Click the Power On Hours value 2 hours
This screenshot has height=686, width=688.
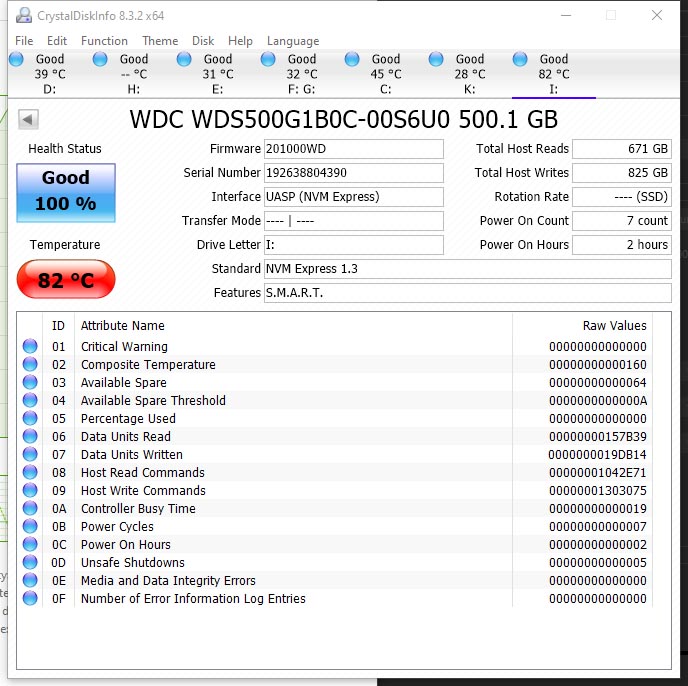[x=622, y=245]
